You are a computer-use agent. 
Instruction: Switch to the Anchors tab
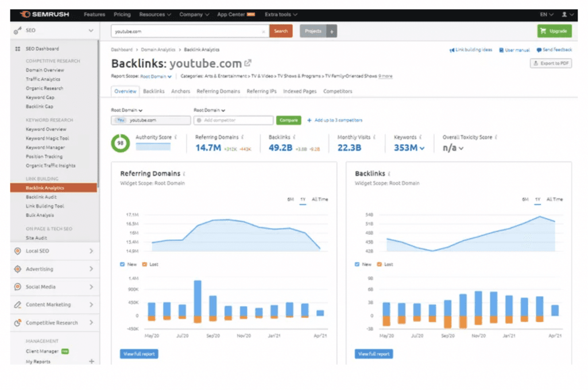[x=180, y=91]
